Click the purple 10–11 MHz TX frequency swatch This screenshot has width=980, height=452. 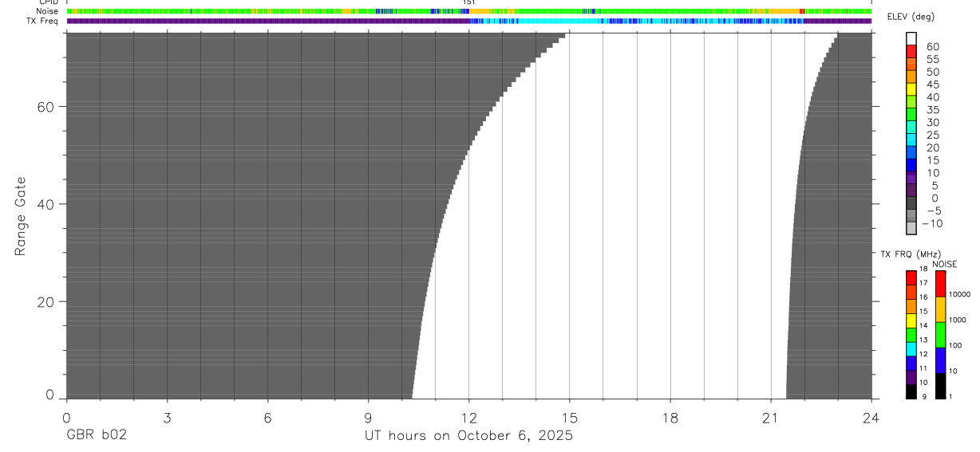[x=911, y=376]
